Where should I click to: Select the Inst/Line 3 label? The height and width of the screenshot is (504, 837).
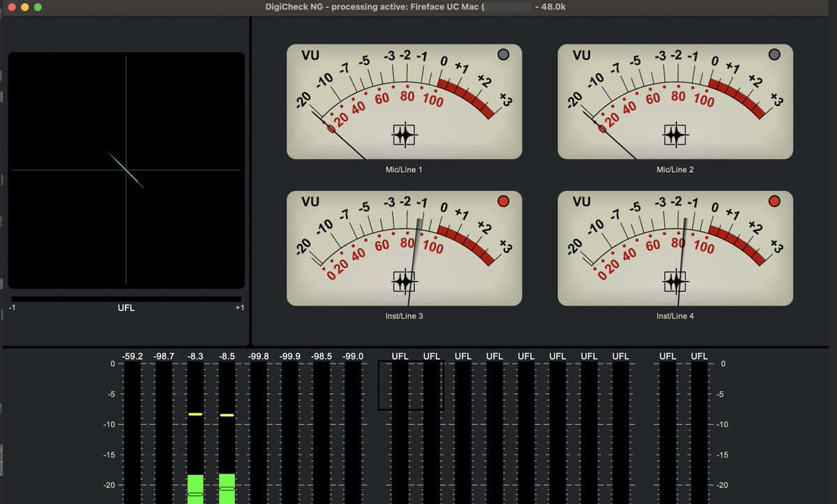404,316
